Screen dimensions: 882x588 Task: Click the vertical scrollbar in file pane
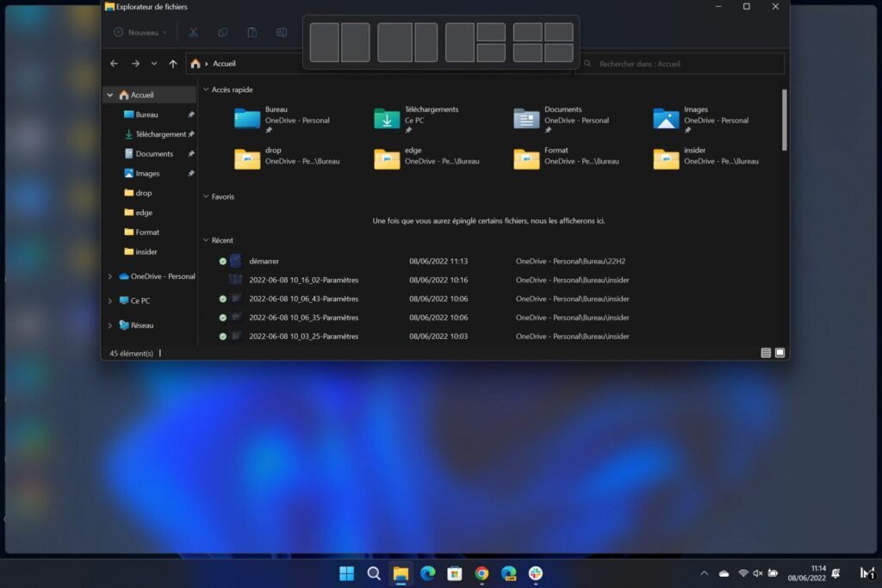pos(783,121)
